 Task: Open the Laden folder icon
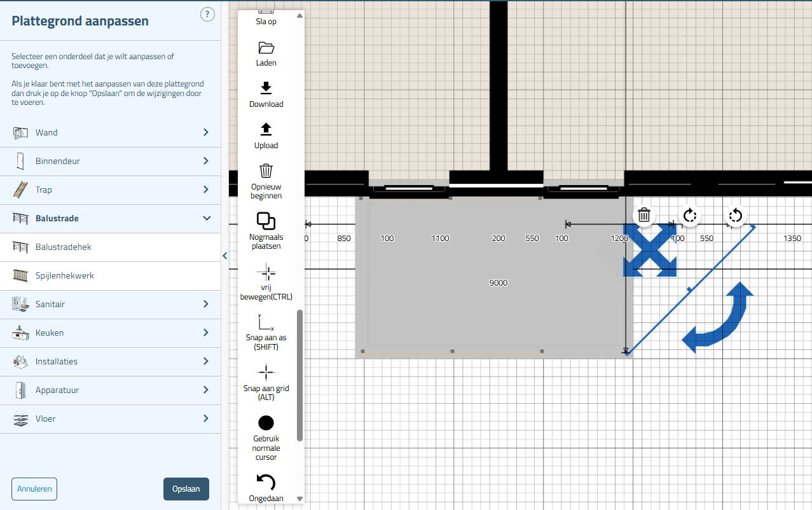coord(266,48)
